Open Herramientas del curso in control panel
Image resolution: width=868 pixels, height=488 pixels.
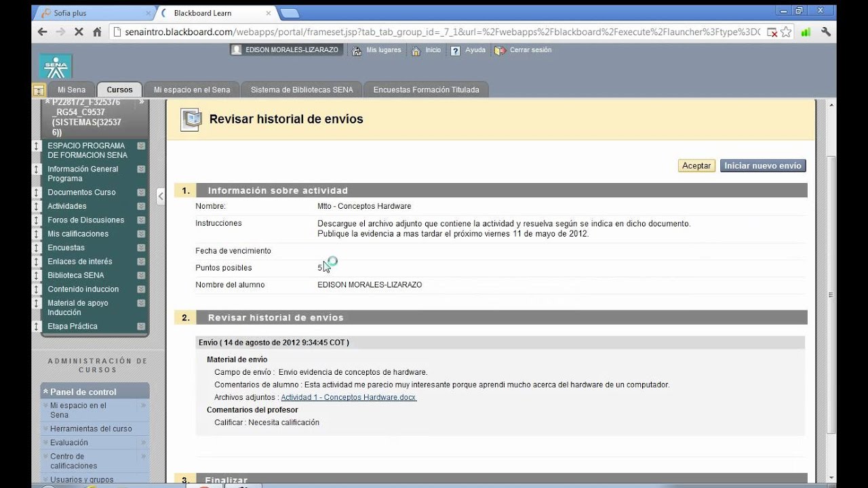[x=91, y=429]
